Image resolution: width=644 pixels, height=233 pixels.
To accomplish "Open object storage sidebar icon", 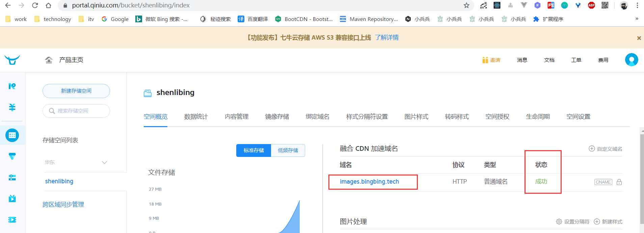I will [12, 135].
